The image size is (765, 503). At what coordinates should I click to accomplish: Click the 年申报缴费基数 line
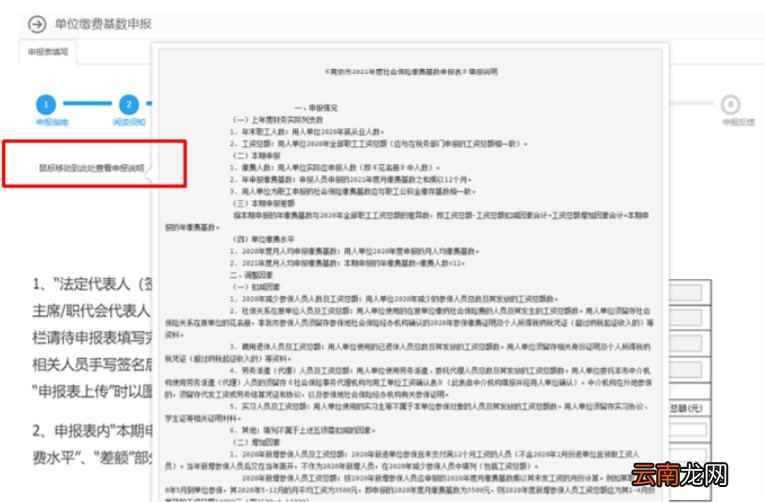(x=351, y=180)
